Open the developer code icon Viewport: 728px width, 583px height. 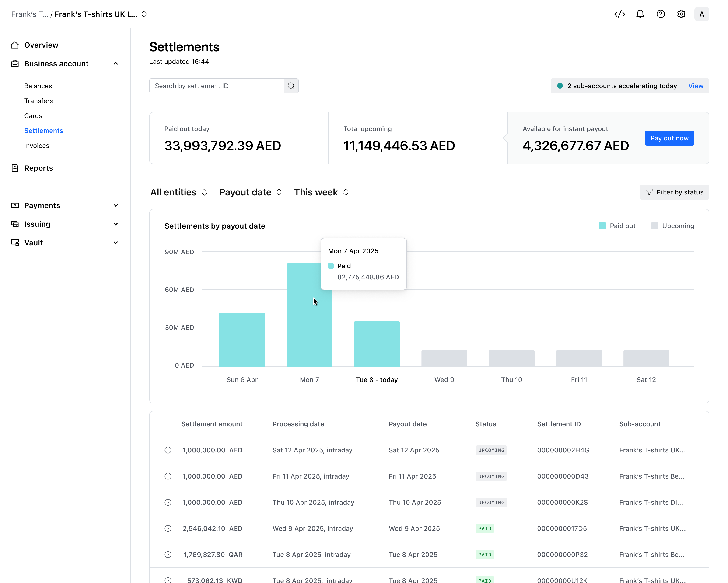pyautogui.click(x=619, y=14)
